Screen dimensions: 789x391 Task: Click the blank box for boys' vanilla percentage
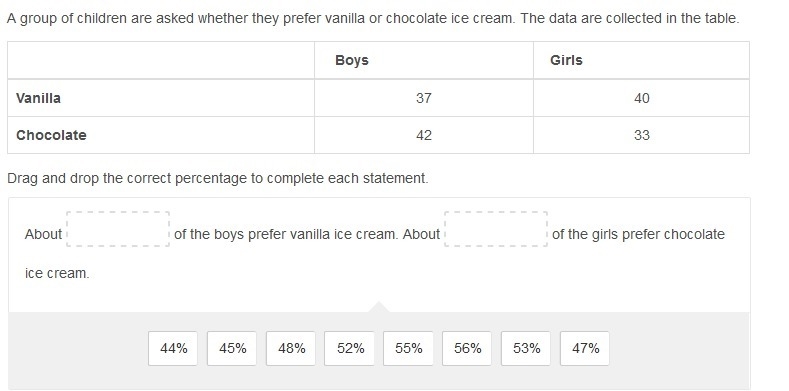point(118,229)
